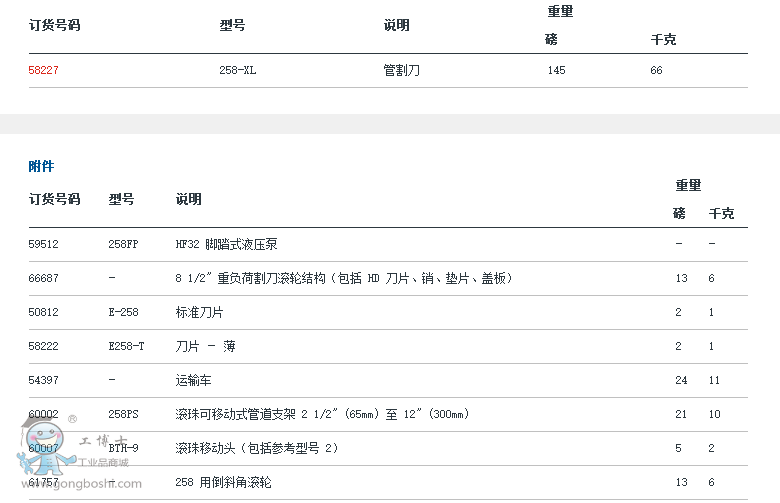Select order number 59512
The height and width of the screenshot is (503, 780).
pyautogui.click(x=44, y=244)
